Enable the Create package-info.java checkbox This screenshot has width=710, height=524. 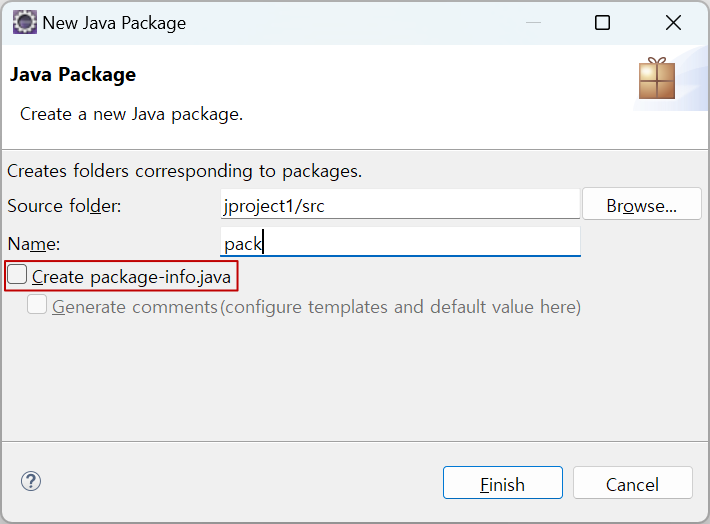[17, 274]
